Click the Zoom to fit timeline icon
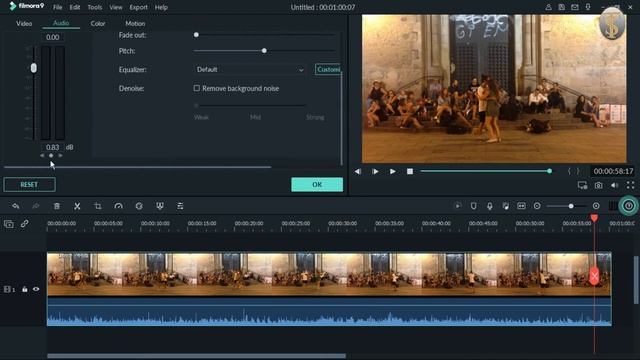 pos(521,206)
